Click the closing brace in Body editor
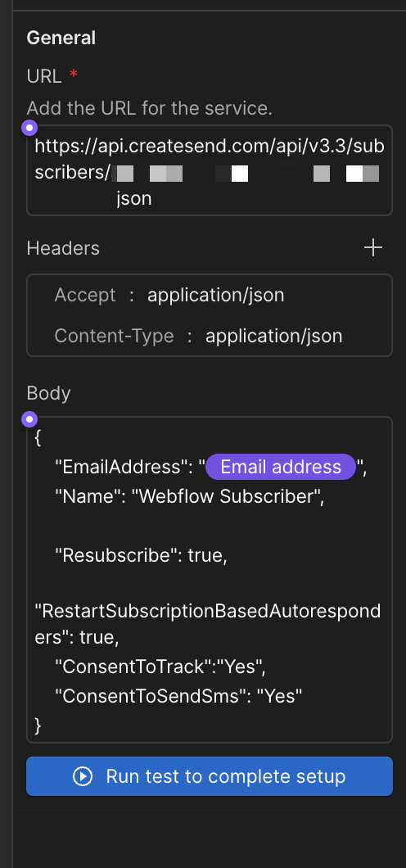Viewport: 406px width, 868px height. 38,725
